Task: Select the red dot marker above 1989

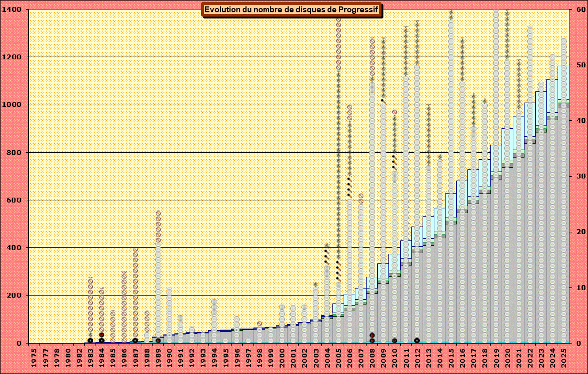Action: point(158,340)
